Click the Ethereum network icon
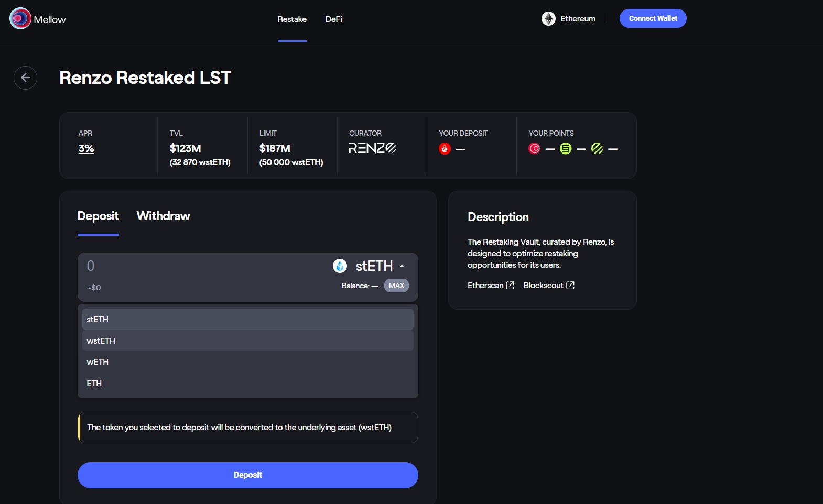 (x=548, y=19)
